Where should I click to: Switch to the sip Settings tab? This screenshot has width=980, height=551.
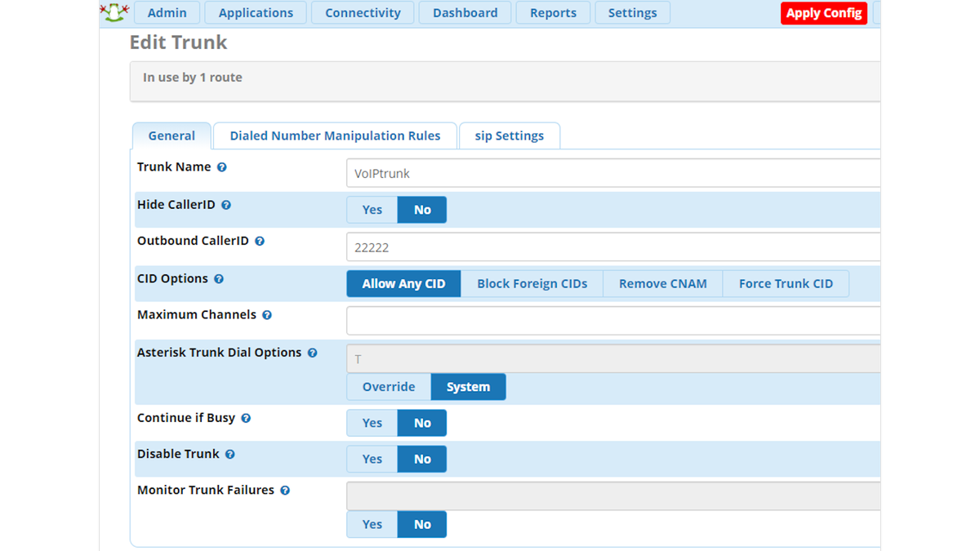tap(510, 136)
